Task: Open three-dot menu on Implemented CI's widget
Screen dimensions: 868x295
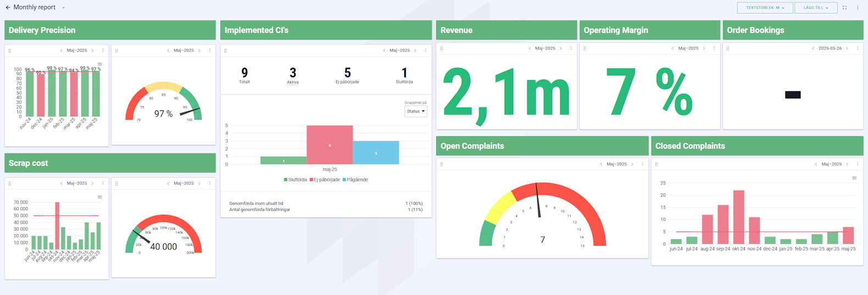Action: 426,51
